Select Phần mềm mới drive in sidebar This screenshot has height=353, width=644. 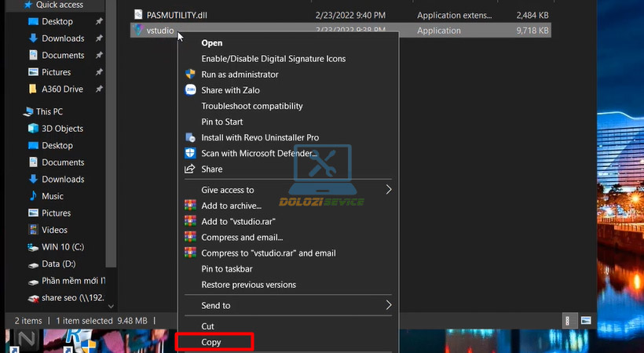[73, 281]
